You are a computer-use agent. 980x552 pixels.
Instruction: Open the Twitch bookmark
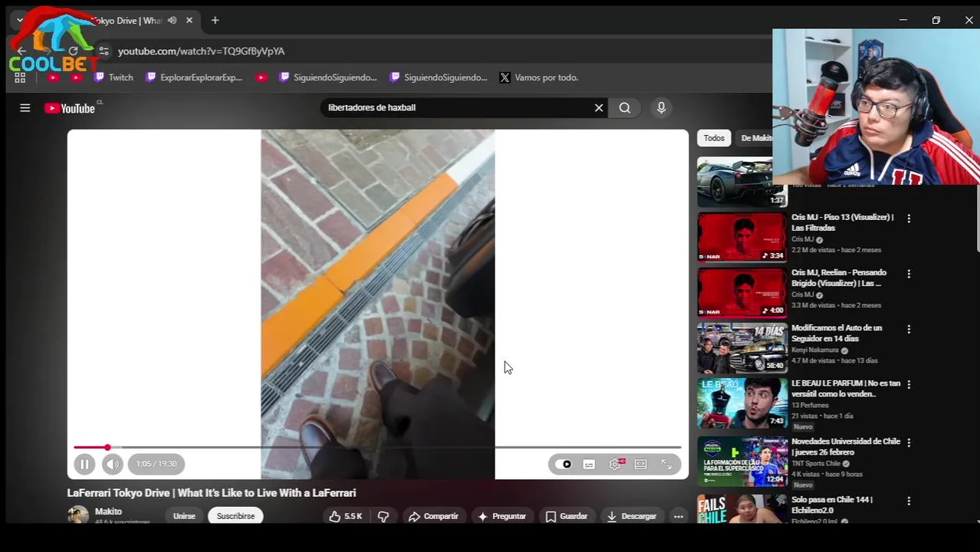pyautogui.click(x=113, y=77)
